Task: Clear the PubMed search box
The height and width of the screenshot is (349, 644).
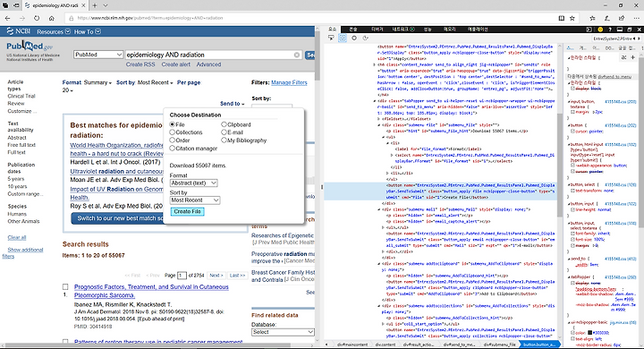Action: pos(297,55)
